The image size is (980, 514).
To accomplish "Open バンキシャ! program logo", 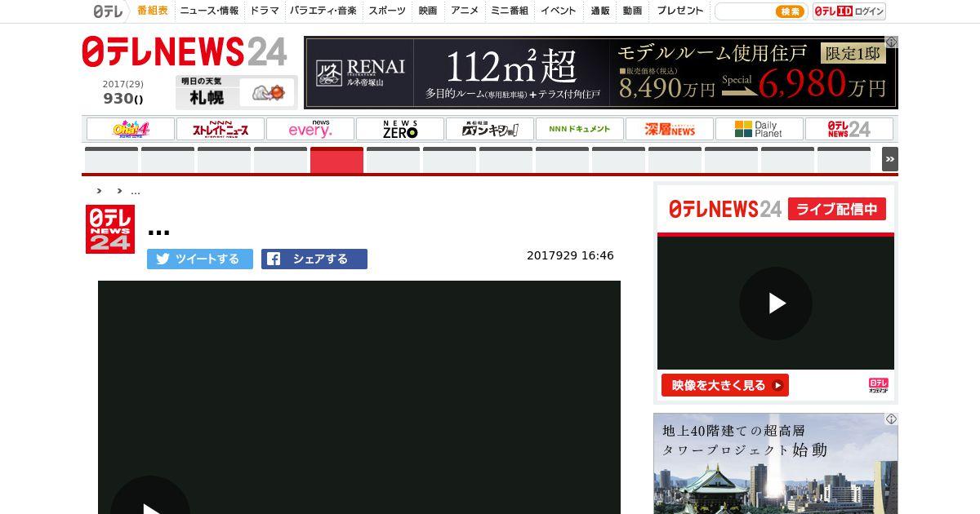I will (x=490, y=129).
